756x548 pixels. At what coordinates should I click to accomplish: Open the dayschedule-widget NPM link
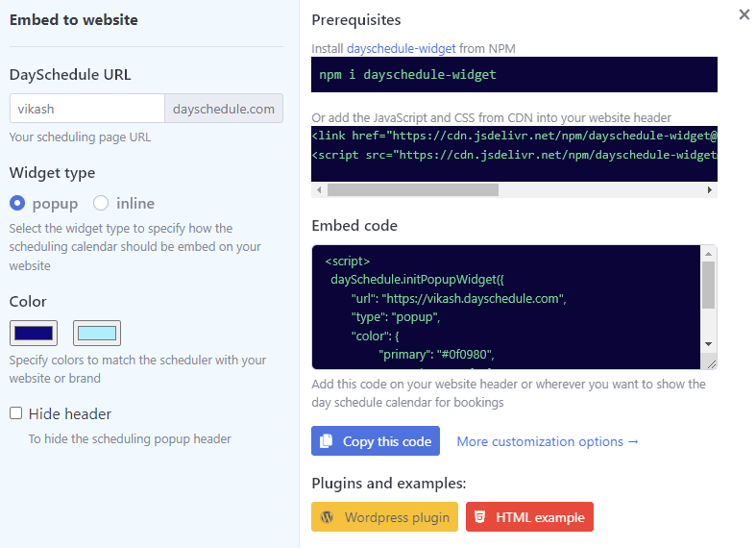402,48
